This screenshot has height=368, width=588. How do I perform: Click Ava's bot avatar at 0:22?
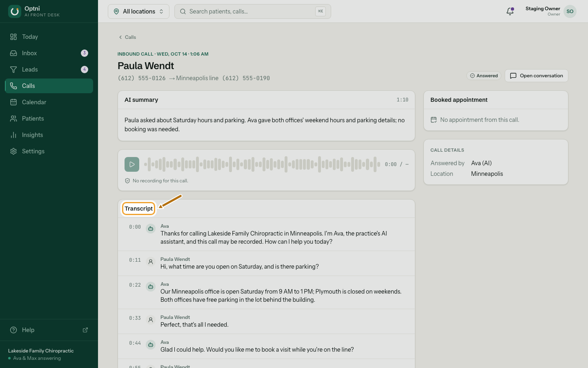pyautogui.click(x=151, y=287)
